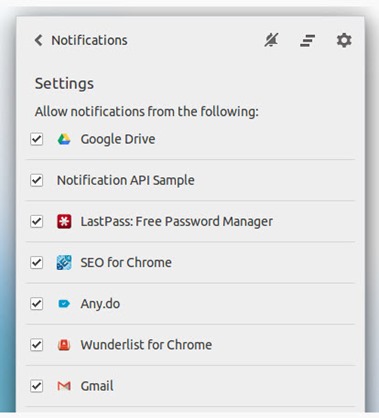Click 'Allow notifications from the following:' text
The height and width of the screenshot is (418, 379).
(147, 111)
